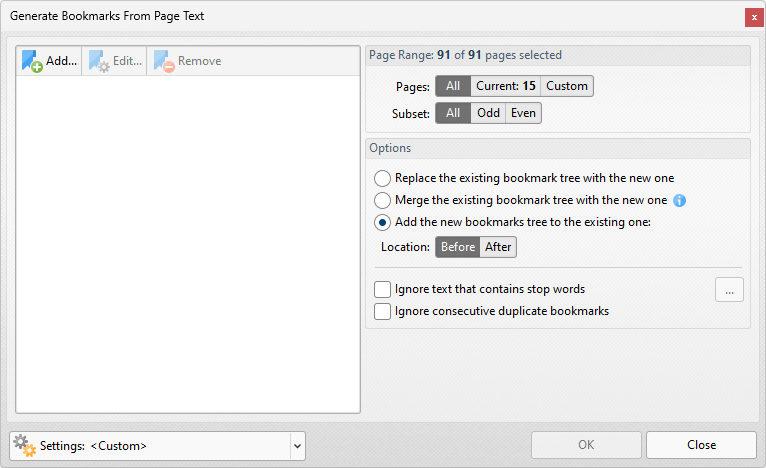Set Location to After

pos(498,247)
